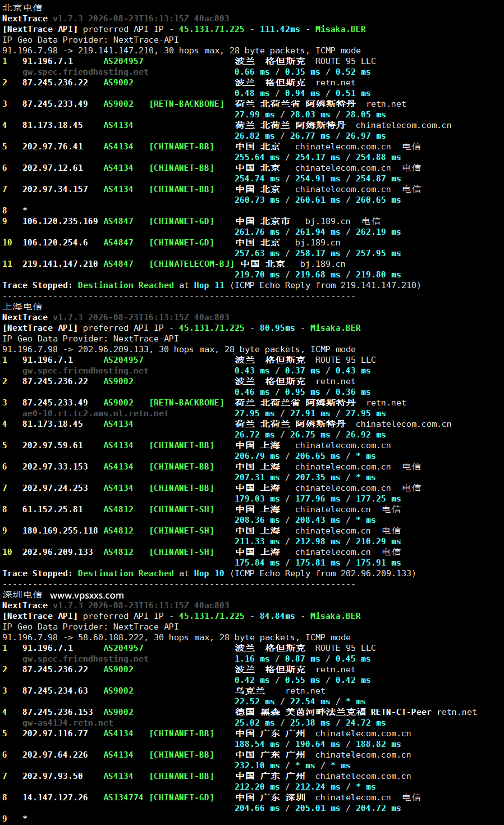The width and height of the screenshot is (504, 825).
Task: Click the latency reading 22.52 ms
Action: [255, 701]
